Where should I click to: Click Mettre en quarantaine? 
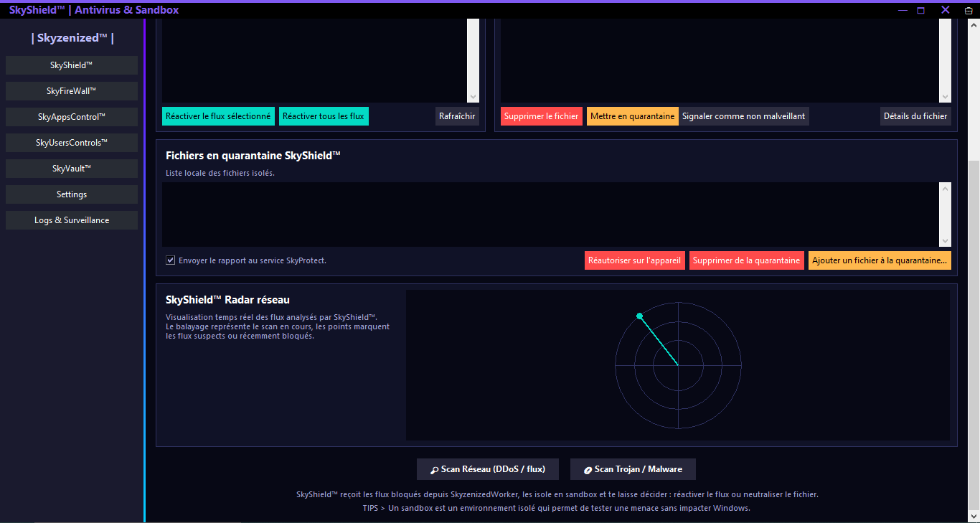tap(632, 116)
